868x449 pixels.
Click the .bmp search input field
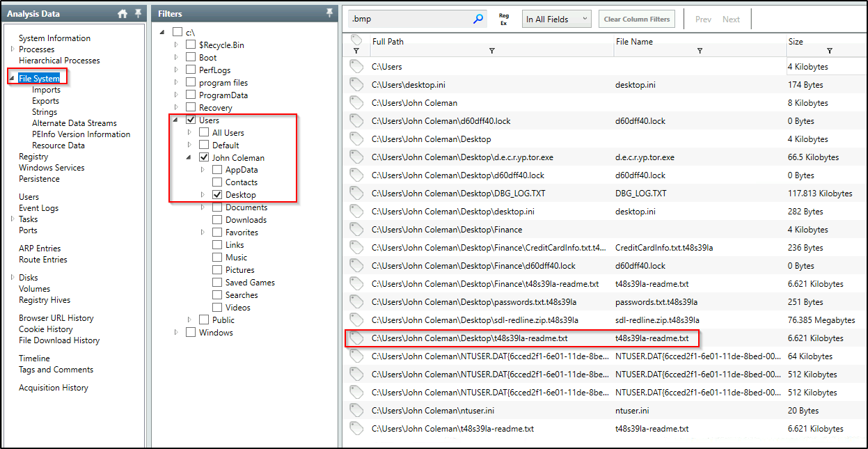click(x=411, y=18)
